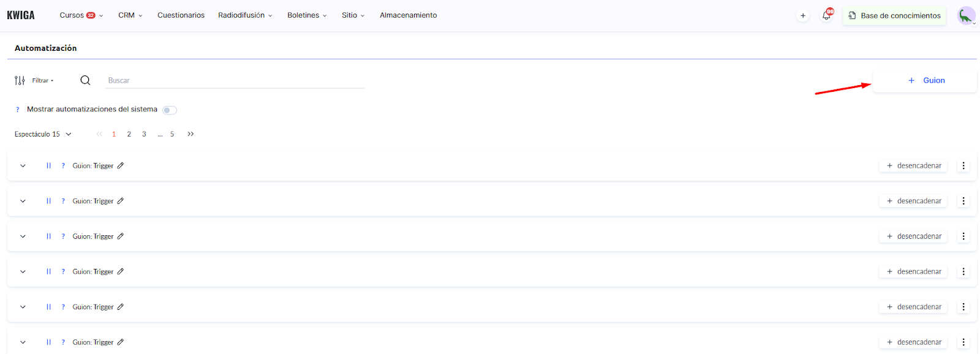Click help icon beside Mostrar automatizaciones
The width and height of the screenshot is (980, 354).
point(17,110)
